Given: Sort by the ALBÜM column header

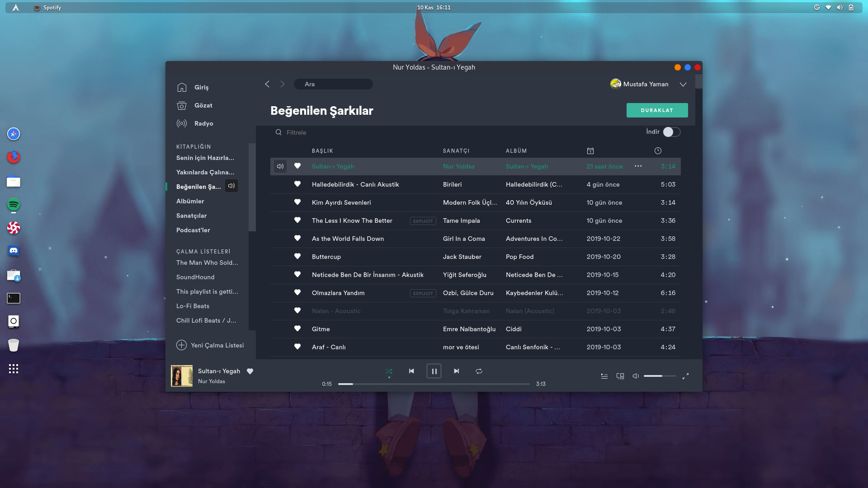Looking at the screenshot, I should coord(516,151).
